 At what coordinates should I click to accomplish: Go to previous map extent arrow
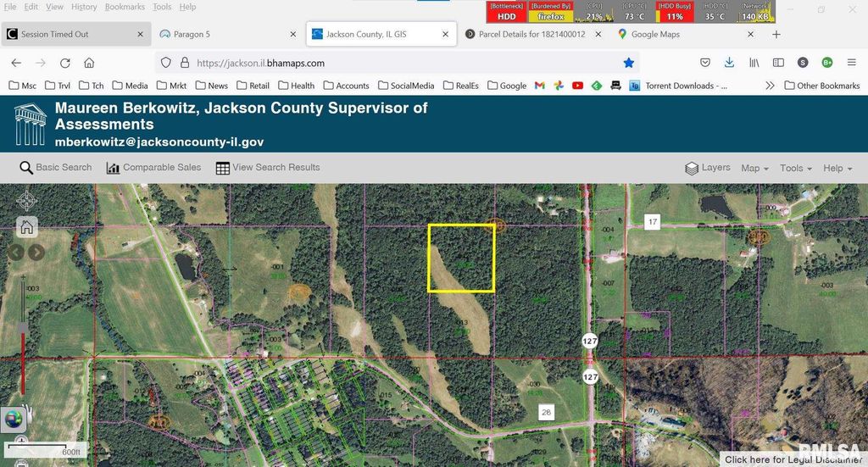16,252
